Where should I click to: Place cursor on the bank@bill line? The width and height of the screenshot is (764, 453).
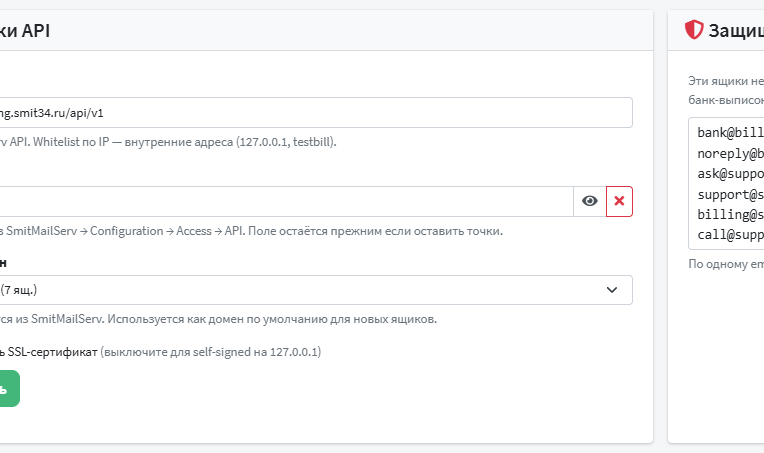730,132
